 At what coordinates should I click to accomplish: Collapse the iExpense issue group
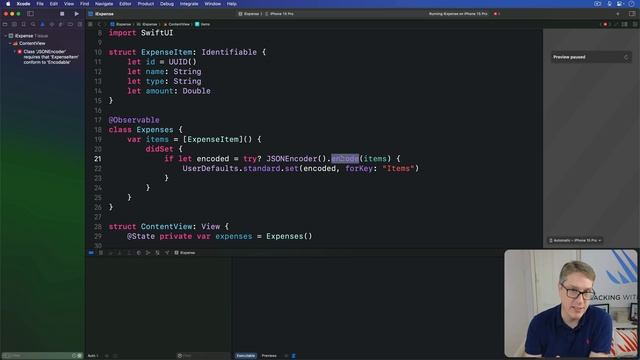coord(6,36)
